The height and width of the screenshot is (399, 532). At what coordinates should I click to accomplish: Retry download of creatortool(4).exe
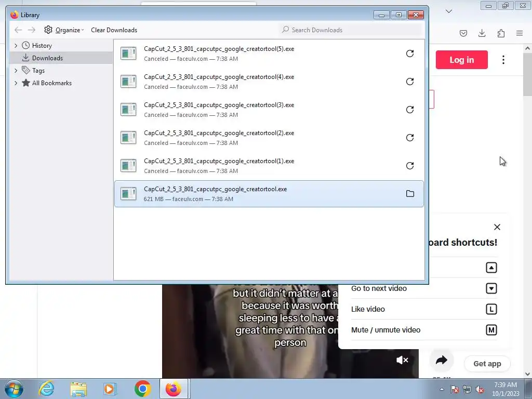pos(410,82)
